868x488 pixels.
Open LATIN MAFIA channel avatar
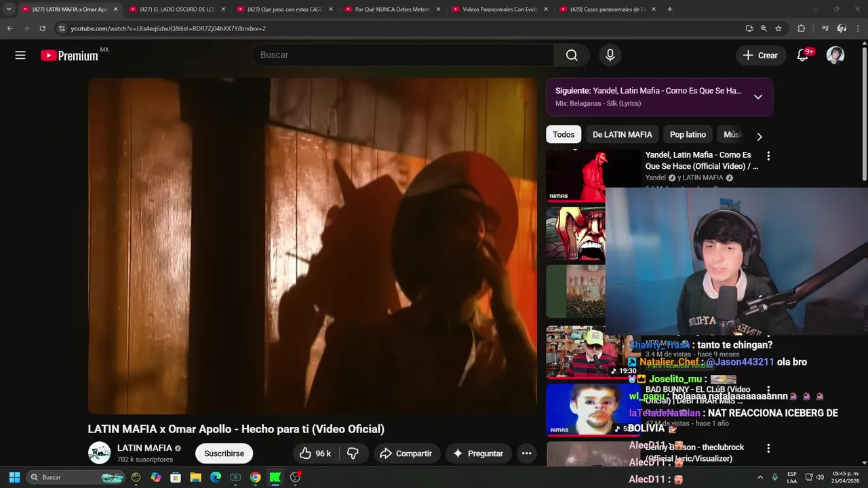click(x=99, y=453)
